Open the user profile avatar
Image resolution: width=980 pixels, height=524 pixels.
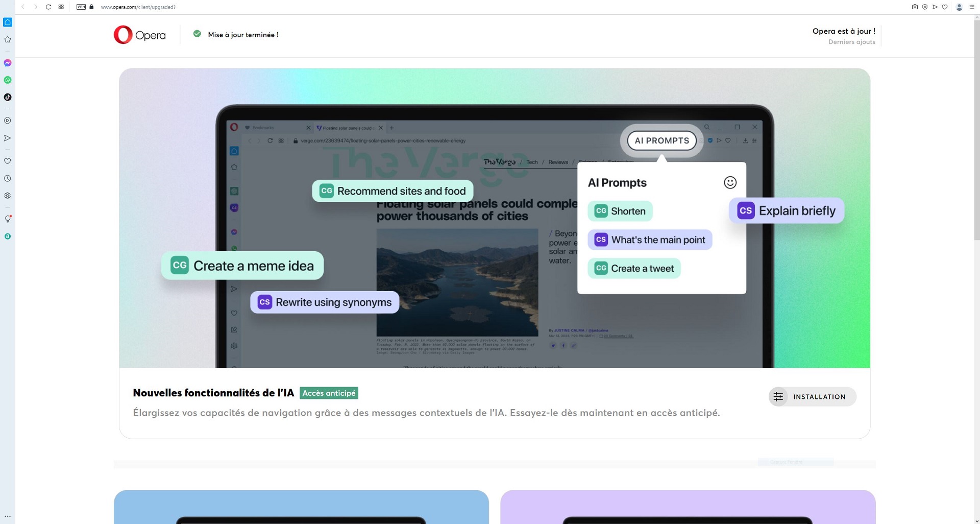959,7
